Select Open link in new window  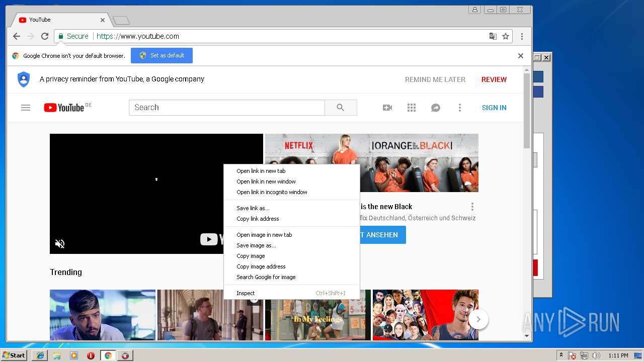pos(292,182)
